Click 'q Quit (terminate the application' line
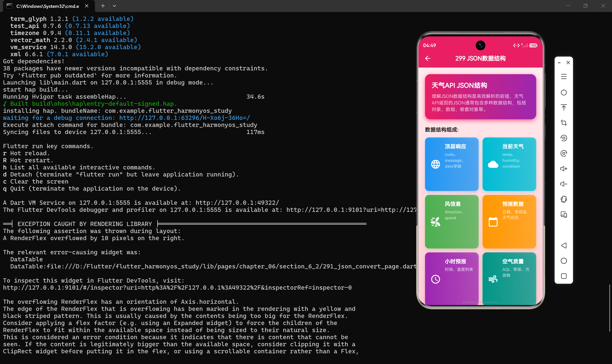Screen dimensions: 612x364 tap(92, 189)
